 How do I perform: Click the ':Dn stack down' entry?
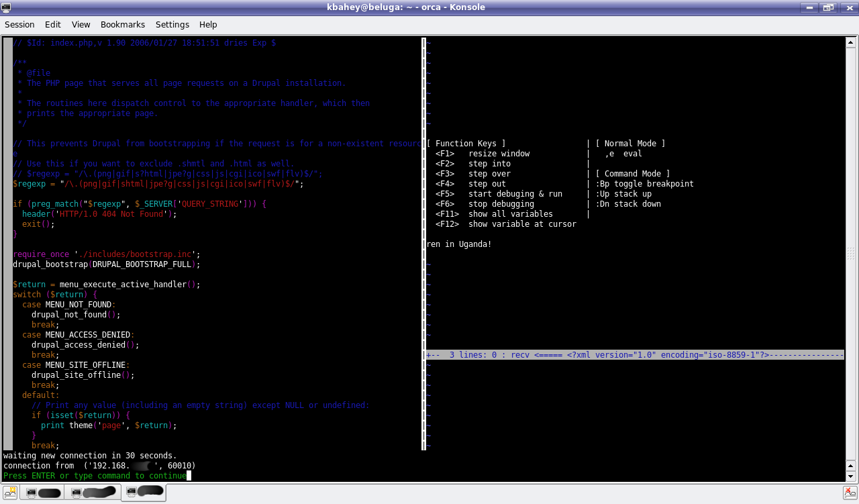point(628,204)
